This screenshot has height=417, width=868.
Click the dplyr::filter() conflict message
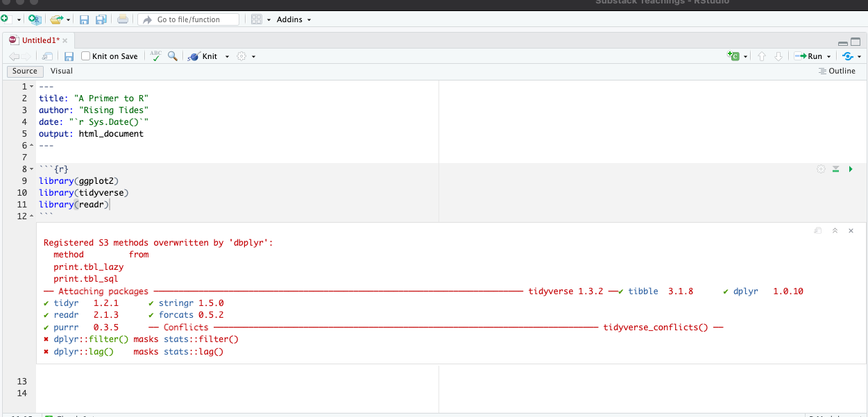click(141, 339)
